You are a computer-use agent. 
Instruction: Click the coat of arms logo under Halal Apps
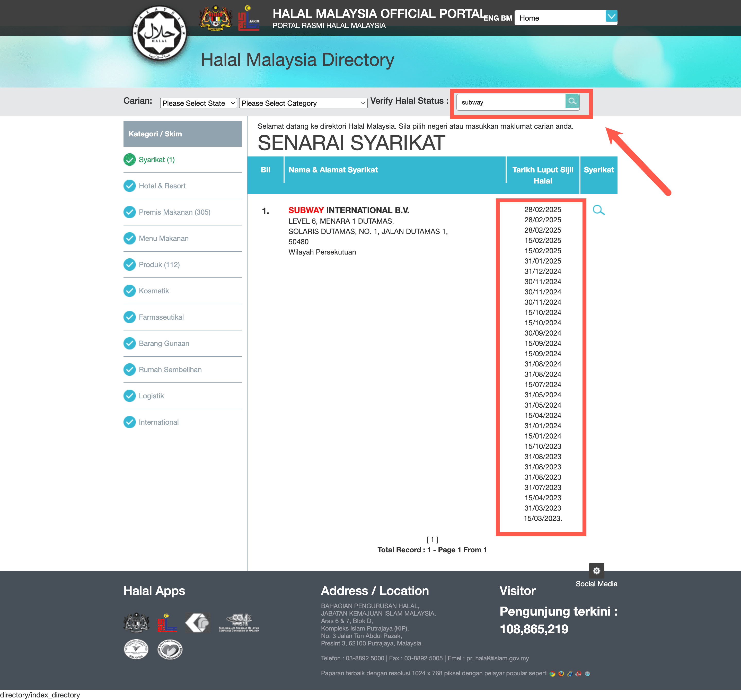click(137, 622)
